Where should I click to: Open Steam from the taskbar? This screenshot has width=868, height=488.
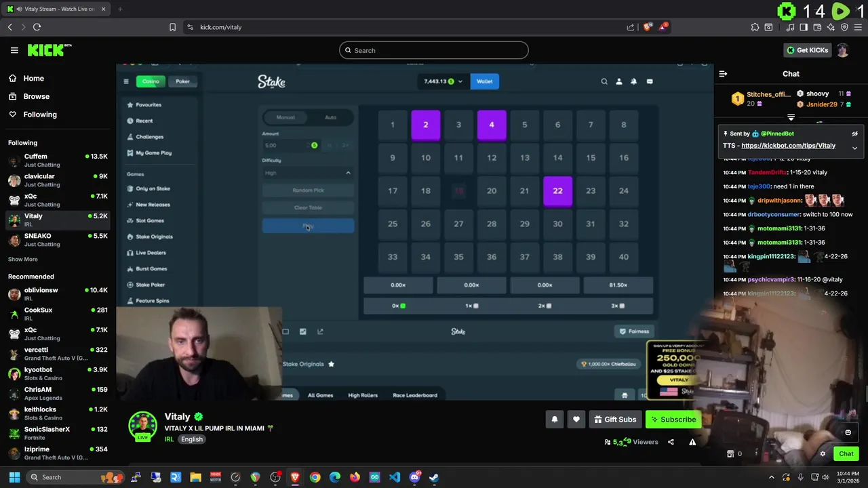tap(434, 477)
